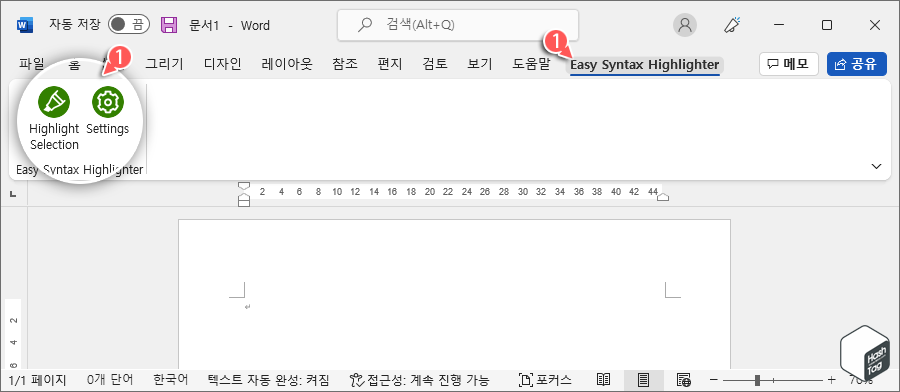Click the pen-shaped Coming Soon icon
Screen dimensions: 900x392
click(x=732, y=25)
